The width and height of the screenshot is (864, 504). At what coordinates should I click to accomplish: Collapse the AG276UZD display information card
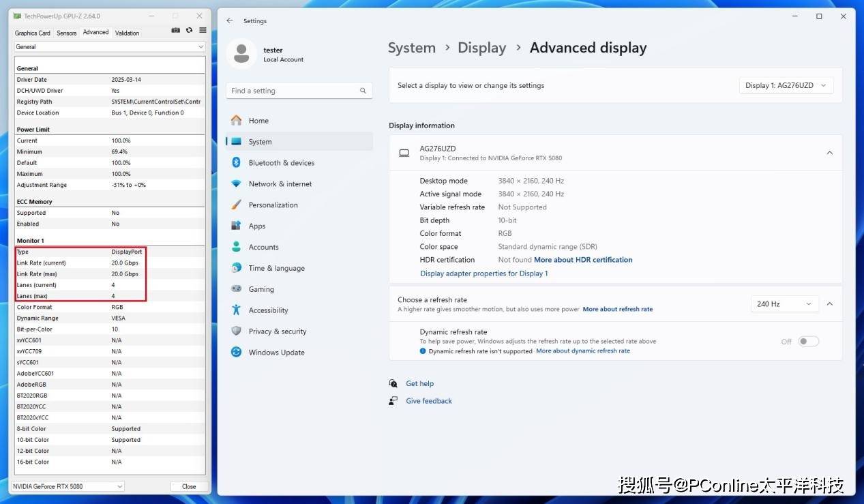point(830,153)
